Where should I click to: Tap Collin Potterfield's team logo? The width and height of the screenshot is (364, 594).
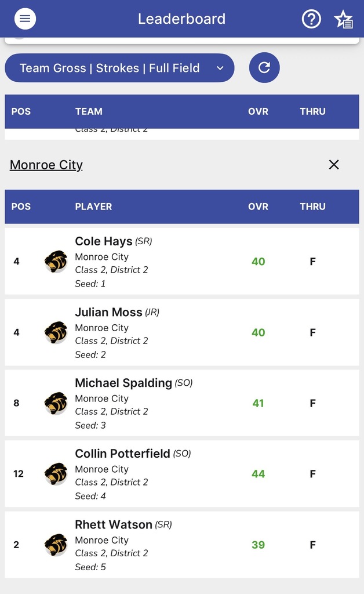(x=56, y=474)
